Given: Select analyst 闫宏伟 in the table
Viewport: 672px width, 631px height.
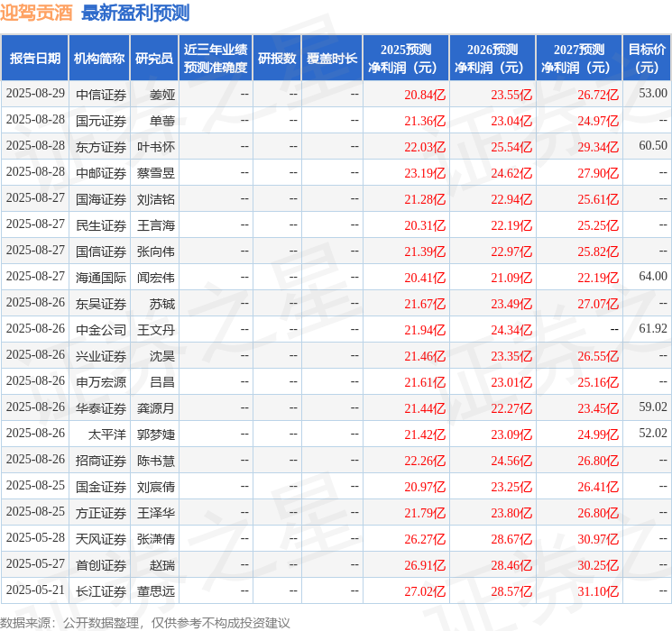Looking at the screenshot, I should point(156,277).
